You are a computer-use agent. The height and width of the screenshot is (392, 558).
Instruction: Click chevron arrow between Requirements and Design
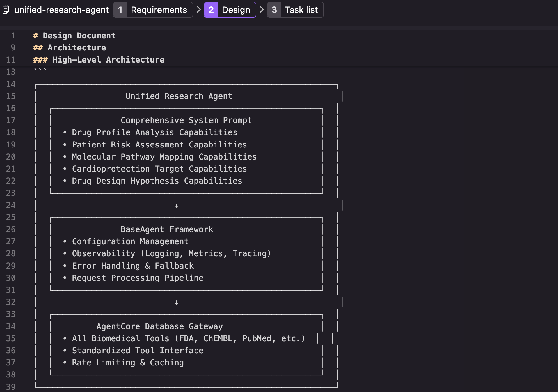[x=198, y=10]
